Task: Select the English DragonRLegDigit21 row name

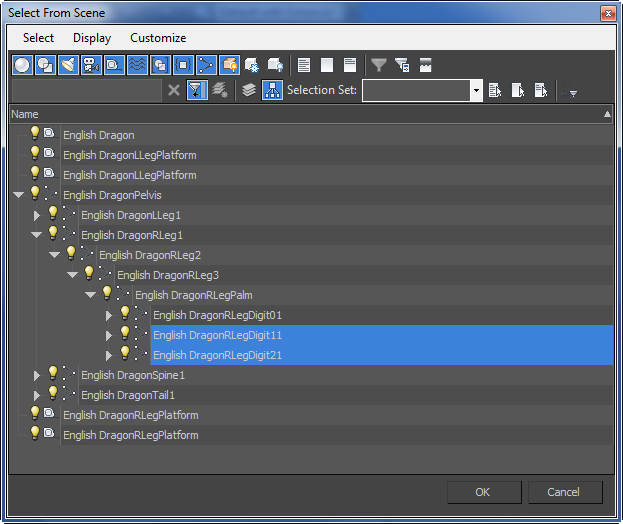Action: (217, 355)
